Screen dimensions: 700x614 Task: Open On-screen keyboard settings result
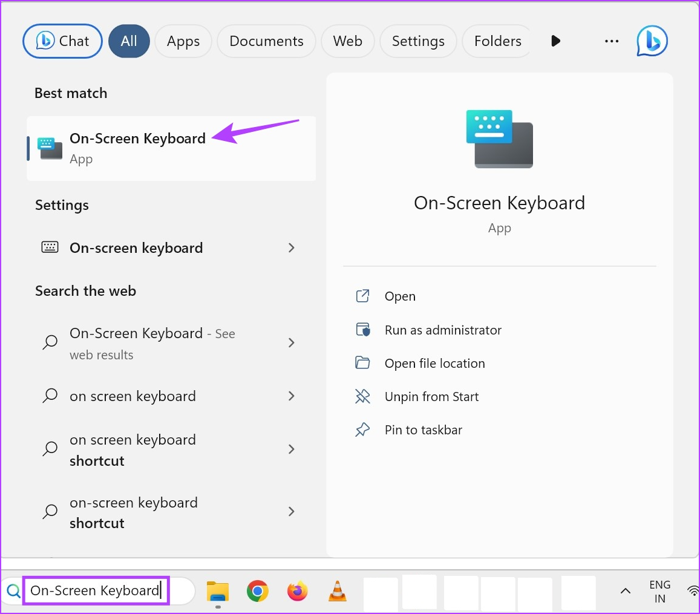click(171, 247)
